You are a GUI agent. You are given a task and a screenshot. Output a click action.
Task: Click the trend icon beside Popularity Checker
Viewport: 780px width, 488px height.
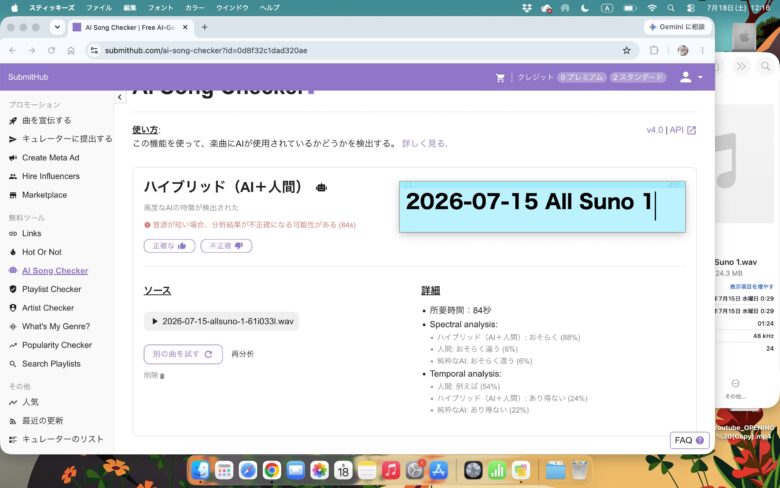13,345
